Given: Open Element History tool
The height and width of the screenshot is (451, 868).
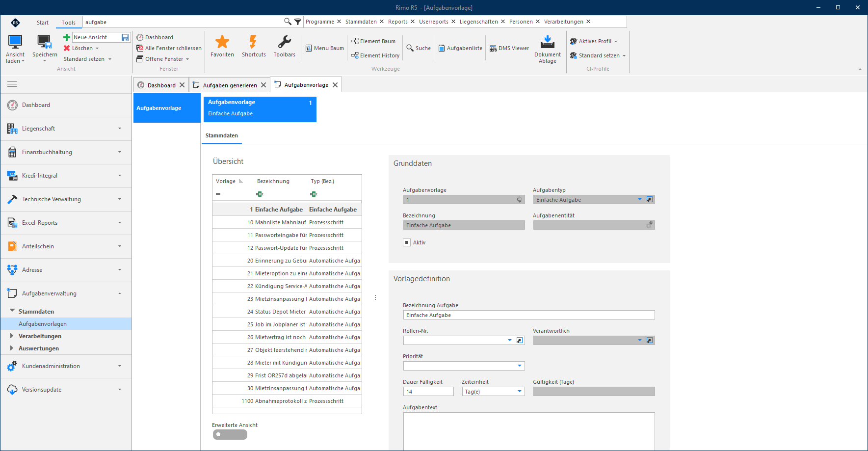Looking at the screenshot, I should point(375,55).
